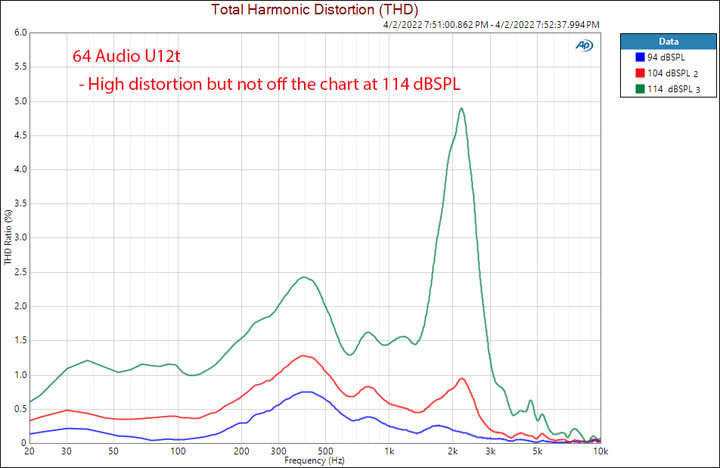Click the 'Total Harmonic Distortion (THD)' chart title
Image resolution: width=720 pixels, height=468 pixels.
coord(315,9)
